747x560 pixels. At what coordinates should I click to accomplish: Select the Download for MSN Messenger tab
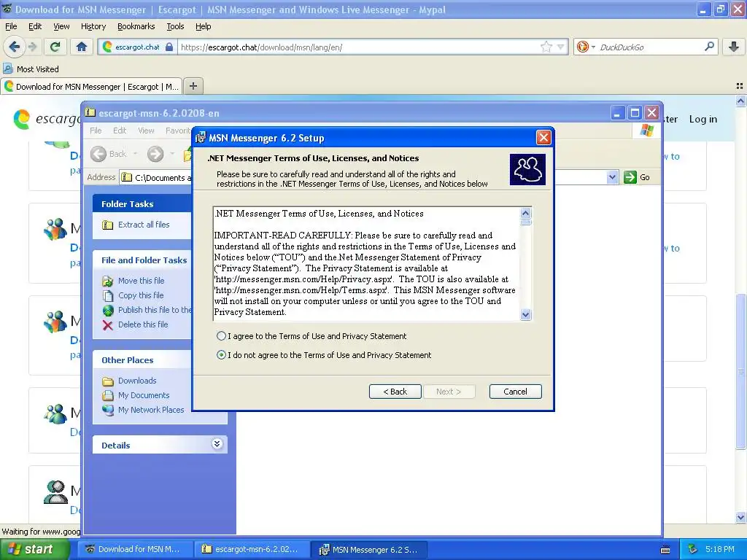pos(91,86)
